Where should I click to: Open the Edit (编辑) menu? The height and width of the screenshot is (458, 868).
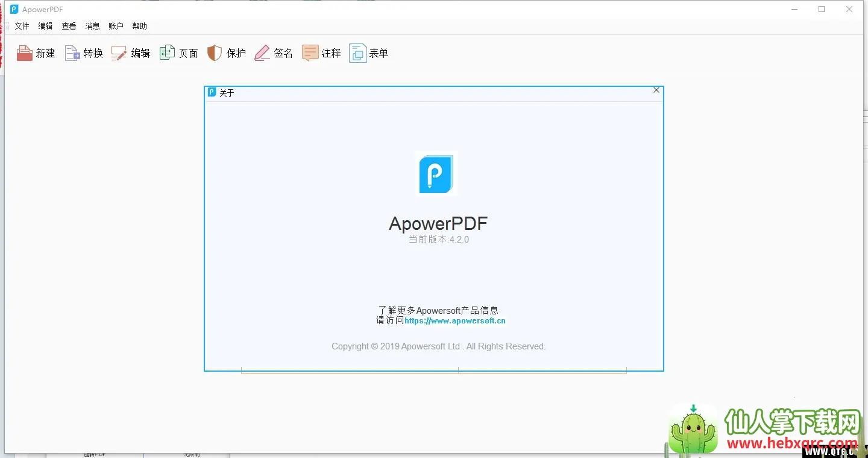tap(45, 26)
